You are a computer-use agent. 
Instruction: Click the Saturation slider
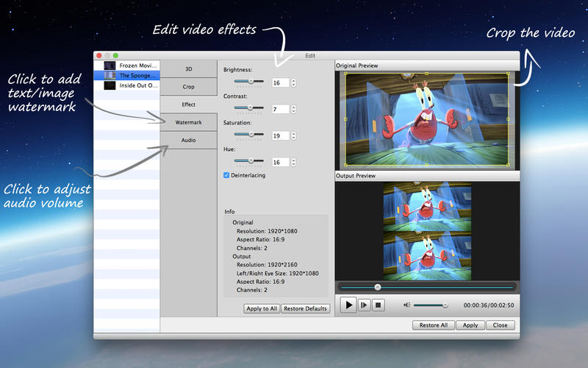(x=249, y=134)
